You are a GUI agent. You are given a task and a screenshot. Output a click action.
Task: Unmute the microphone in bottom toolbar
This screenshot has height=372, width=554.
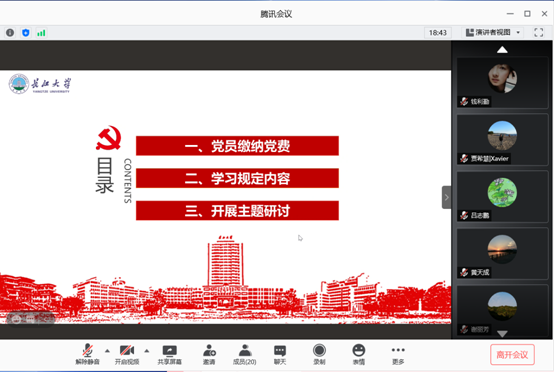pyautogui.click(x=87, y=354)
